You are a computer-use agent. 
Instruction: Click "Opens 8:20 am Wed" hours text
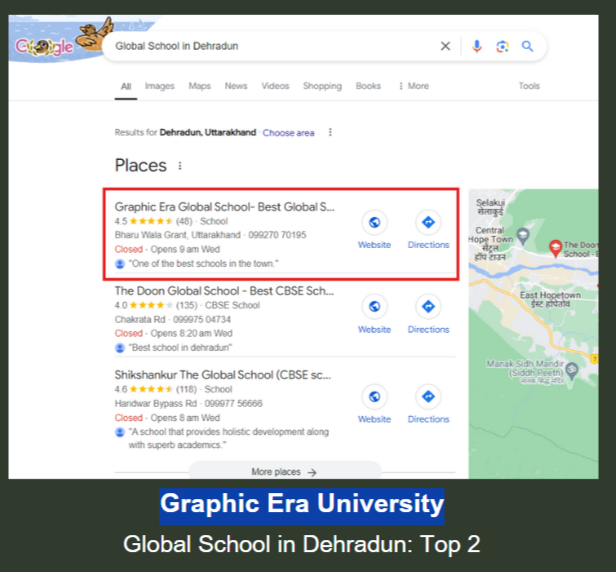coord(191,334)
